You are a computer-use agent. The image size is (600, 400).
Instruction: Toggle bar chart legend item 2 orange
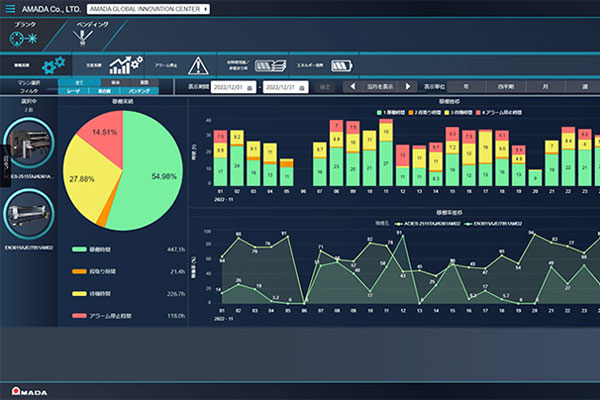coord(422,113)
